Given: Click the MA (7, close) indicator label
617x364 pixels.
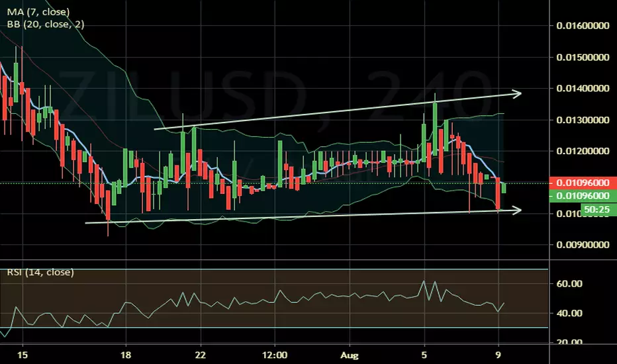Looking at the screenshot, I should [38, 12].
